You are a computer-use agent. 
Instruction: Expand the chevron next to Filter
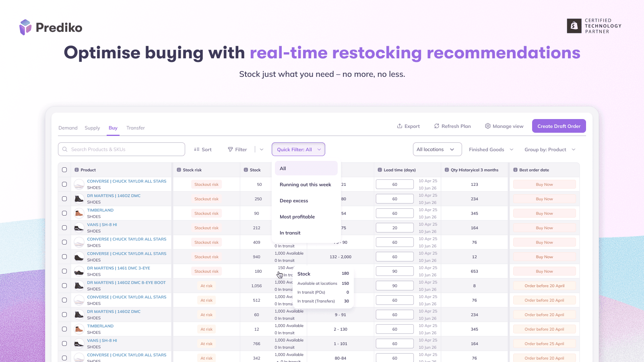[x=262, y=149]
